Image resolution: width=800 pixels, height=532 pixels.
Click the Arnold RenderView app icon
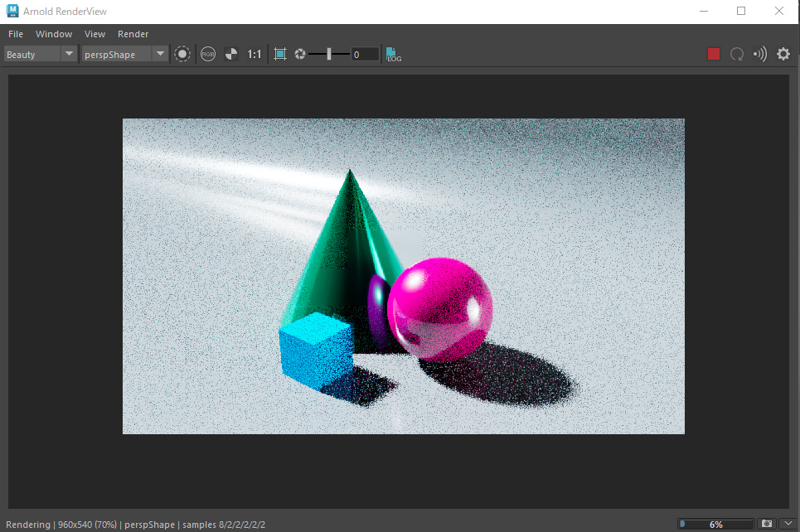tap(12, 11)
